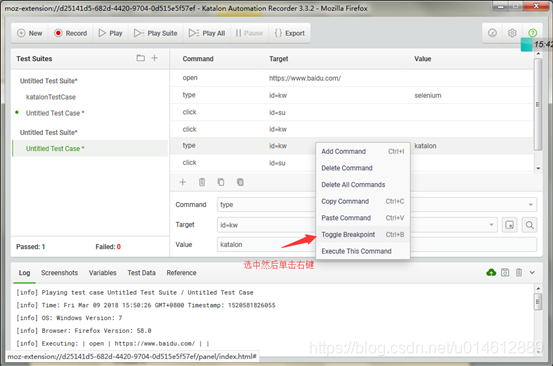The width and height of the screenshot is (553, 366).
Task: Choose Paste Command from context menu
Action: [x=363, y=218]
